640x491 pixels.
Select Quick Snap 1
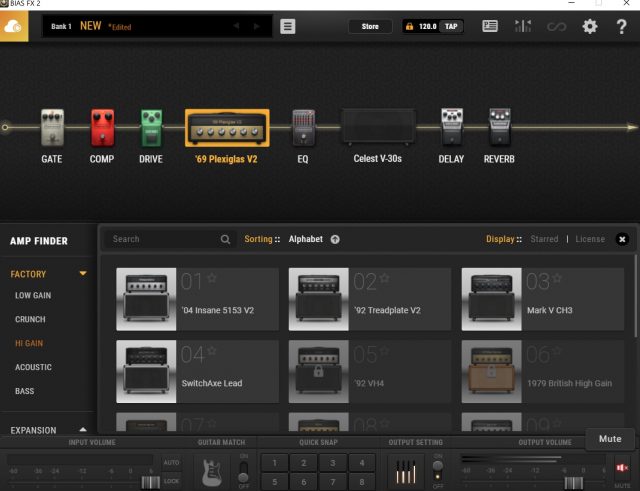pos(275,463)
